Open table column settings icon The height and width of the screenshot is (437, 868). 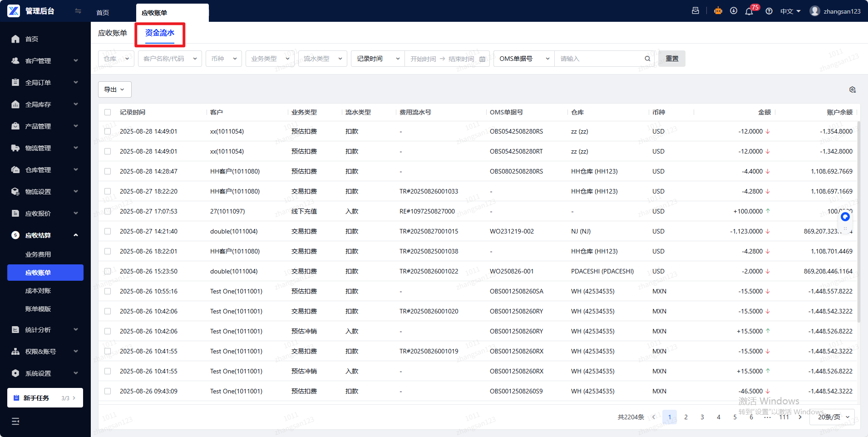pyautogui.click(x=852, y=90)
